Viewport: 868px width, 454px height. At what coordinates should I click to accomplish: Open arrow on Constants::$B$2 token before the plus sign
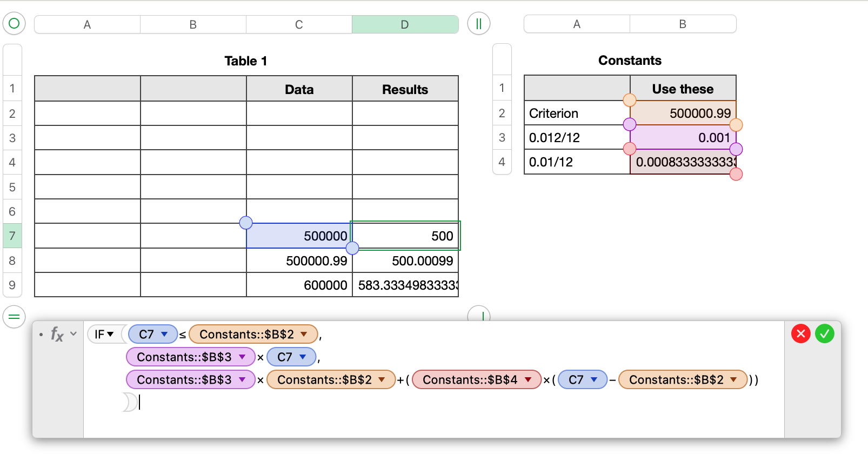tap(382, 379)
